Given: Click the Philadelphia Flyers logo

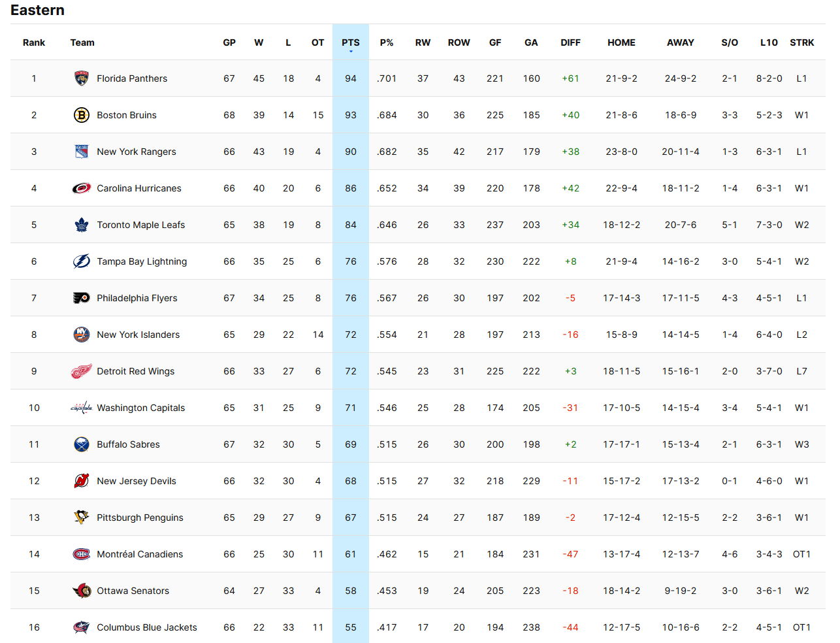Looking at the screenshot, I should [x=82, y=298].
